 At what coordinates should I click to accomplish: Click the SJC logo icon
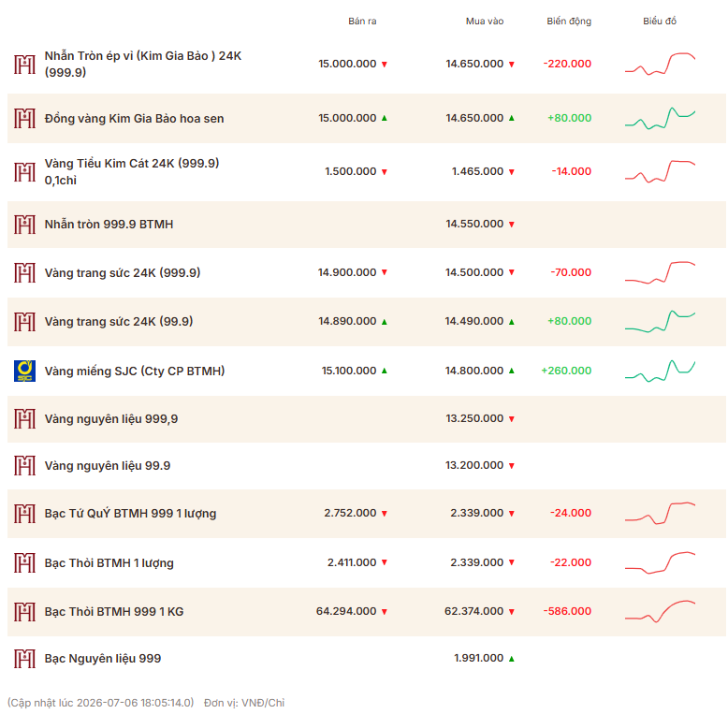[x=24, y=371]
